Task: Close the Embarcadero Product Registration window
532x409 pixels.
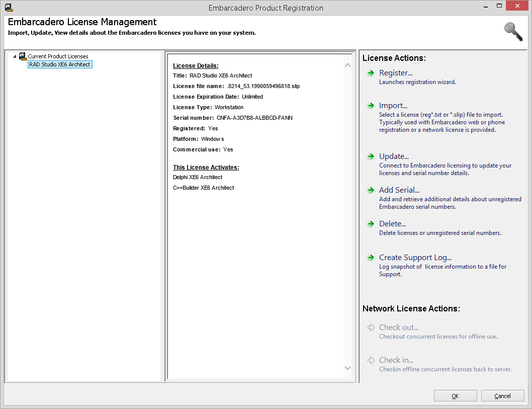Action: point(517,6)
